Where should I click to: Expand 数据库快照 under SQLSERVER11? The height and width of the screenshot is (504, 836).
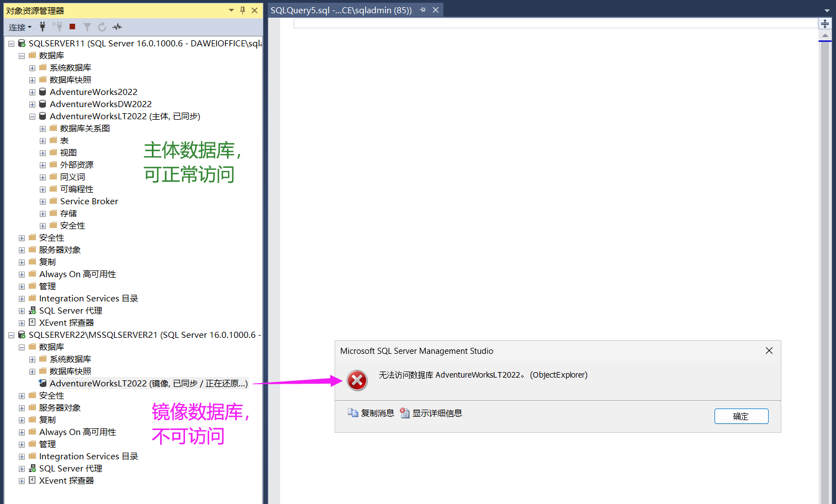(x=32, y=80)
